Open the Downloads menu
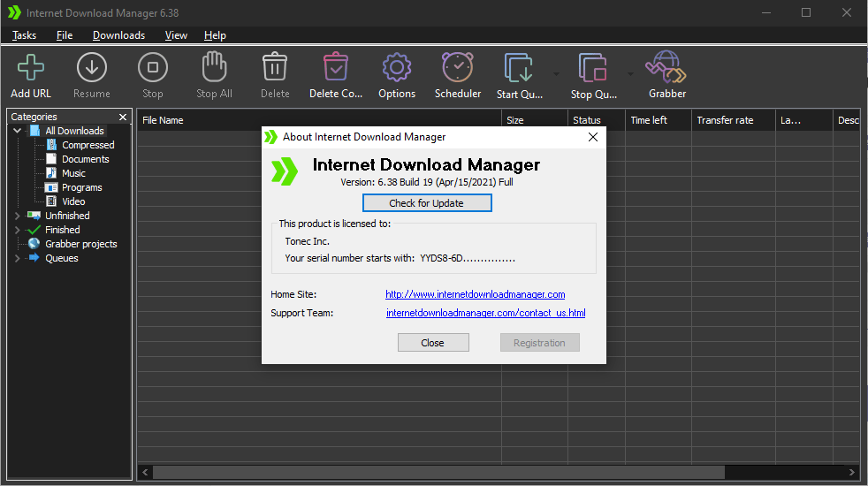Screen dimensions: 868x486 [x=118, y=35]
